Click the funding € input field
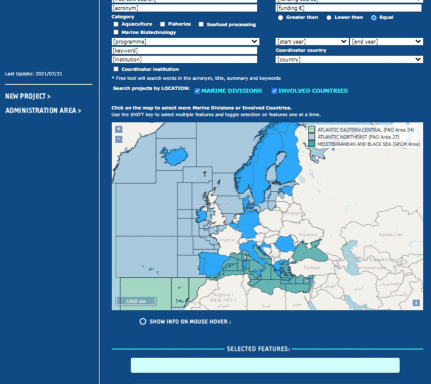 coord(349,8)
